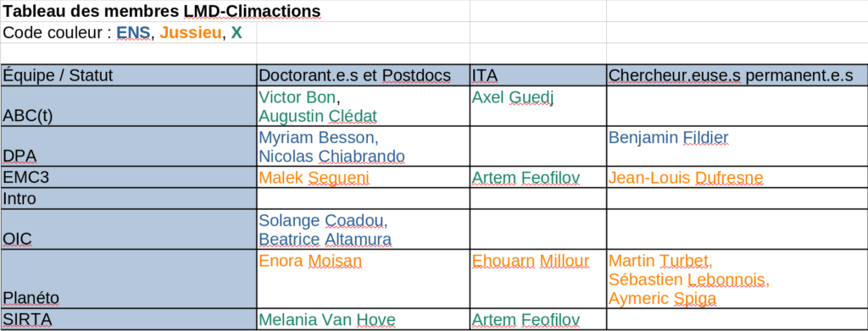Screen dimensions: 868x331
Task: Select the 'Benjamin Fildier' cell
Action: click(x=737, y=146)
